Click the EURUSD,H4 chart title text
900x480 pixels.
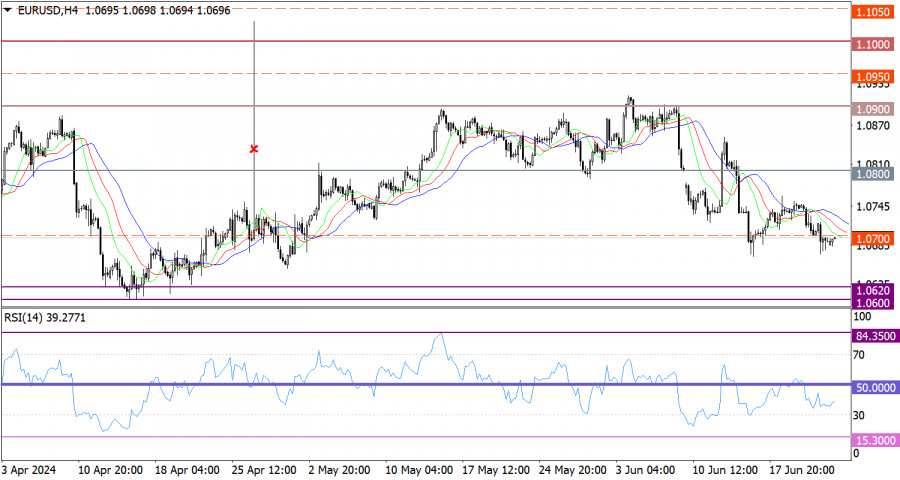pos(48,10)
